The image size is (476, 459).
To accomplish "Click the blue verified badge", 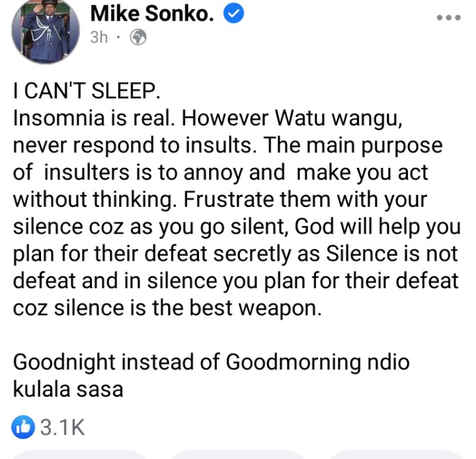I will [x=234, y=13].
